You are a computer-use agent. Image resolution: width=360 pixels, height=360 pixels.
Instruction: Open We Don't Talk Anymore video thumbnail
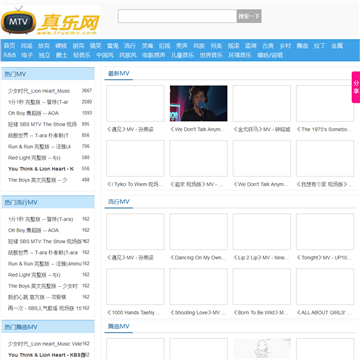(198, 103)
